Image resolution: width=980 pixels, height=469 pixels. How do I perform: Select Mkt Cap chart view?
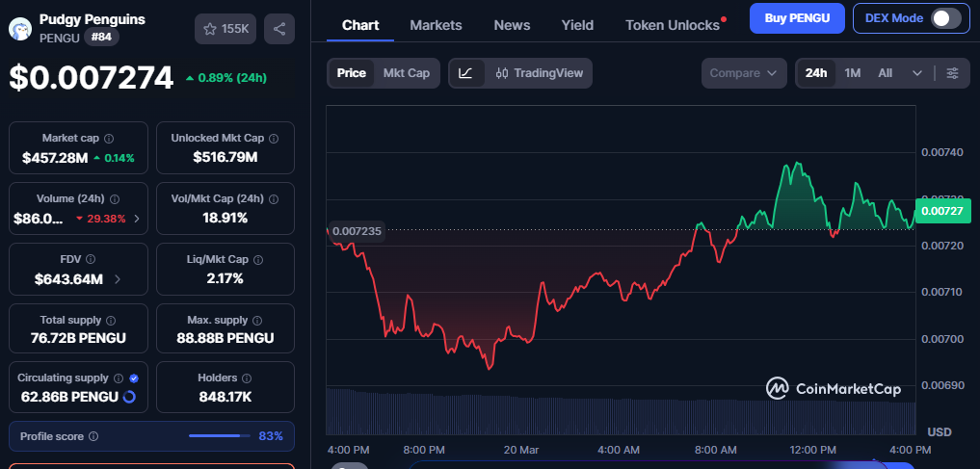pyautogui.click(x=407, y=73)
